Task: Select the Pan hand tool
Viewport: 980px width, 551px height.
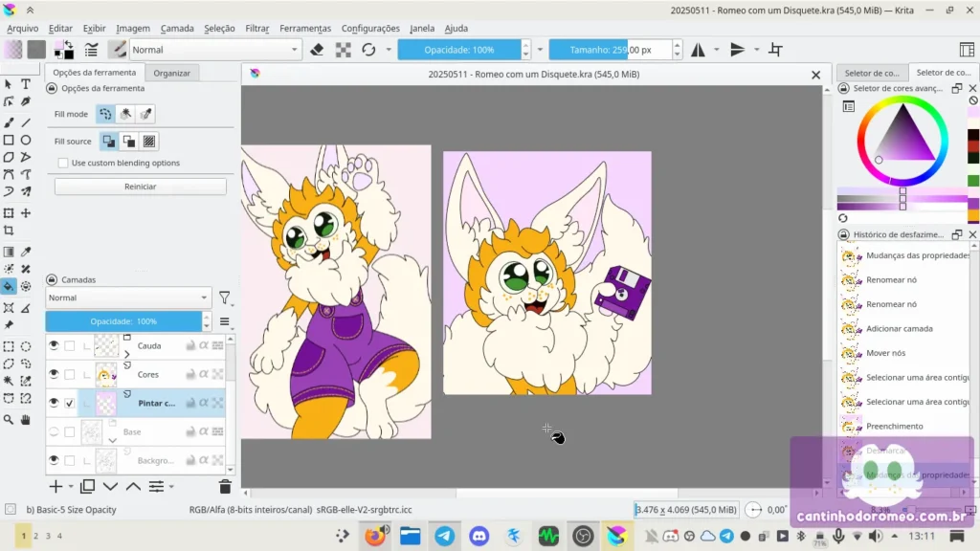Action: click(x=26, y=420)
